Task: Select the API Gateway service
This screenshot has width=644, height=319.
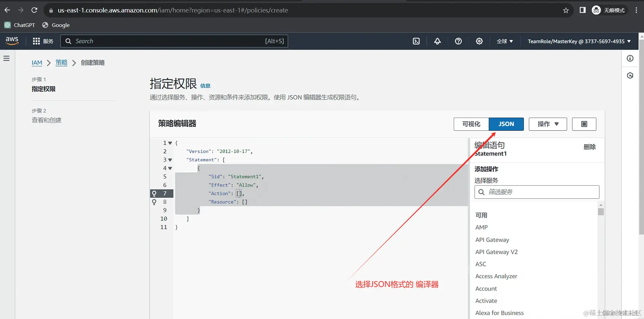Action: [x=492, y=240]
